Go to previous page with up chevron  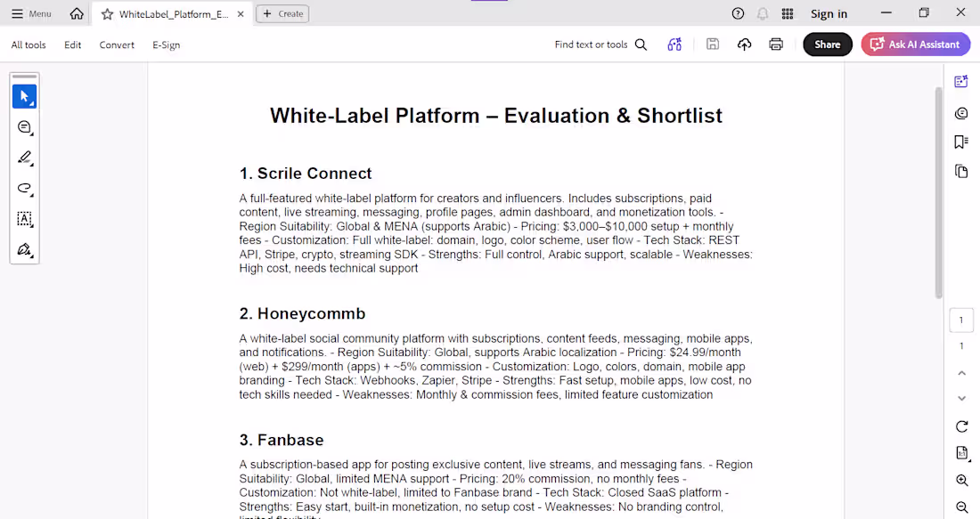point(961,374)
